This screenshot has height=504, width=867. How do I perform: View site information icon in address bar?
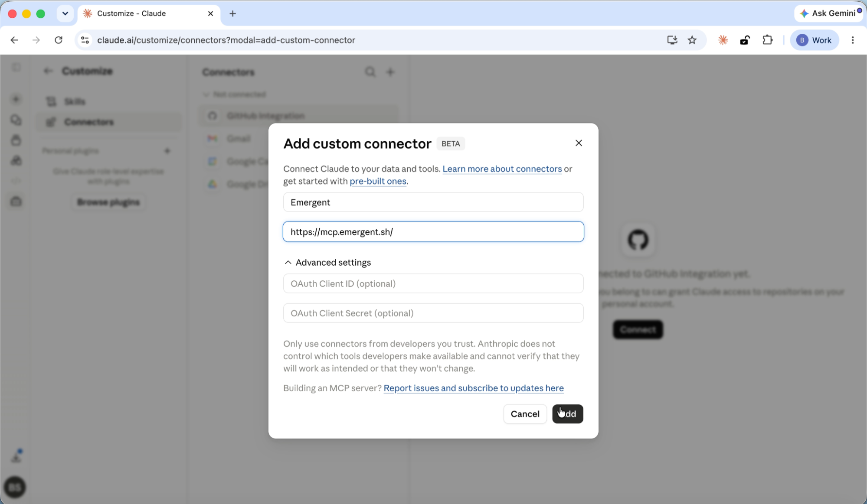click(85, 40)
